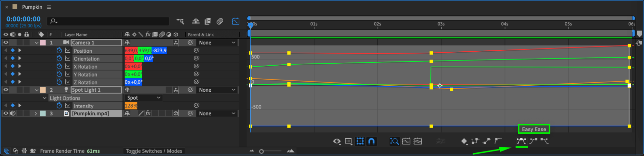Click Fit selection to view
This screenshot has height=156, width=644.
click(406, 141)
